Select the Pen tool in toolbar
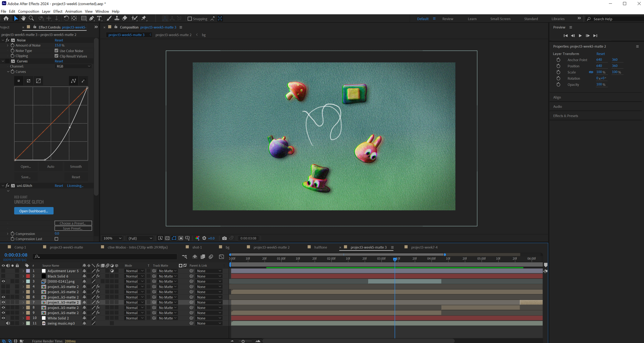644x343 pixels. pyautogui.click(x=91, y=18)
